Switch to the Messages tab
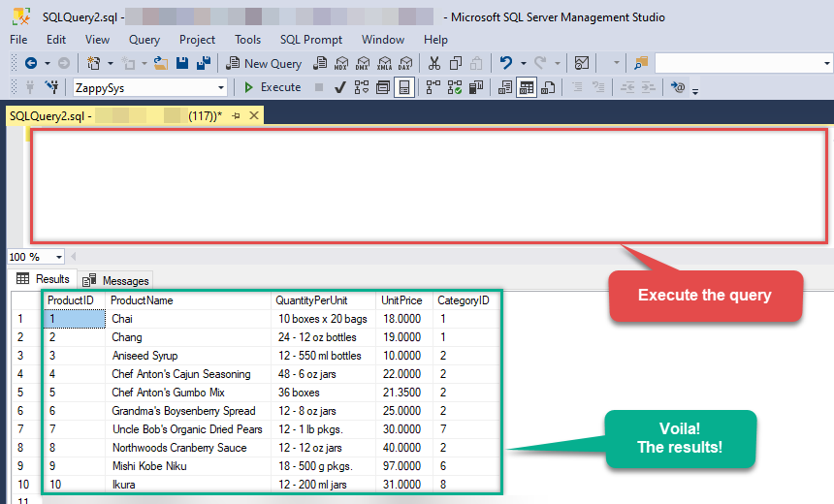Image resolution: width=834 pixels, height=504 pixels. [116, 280]
